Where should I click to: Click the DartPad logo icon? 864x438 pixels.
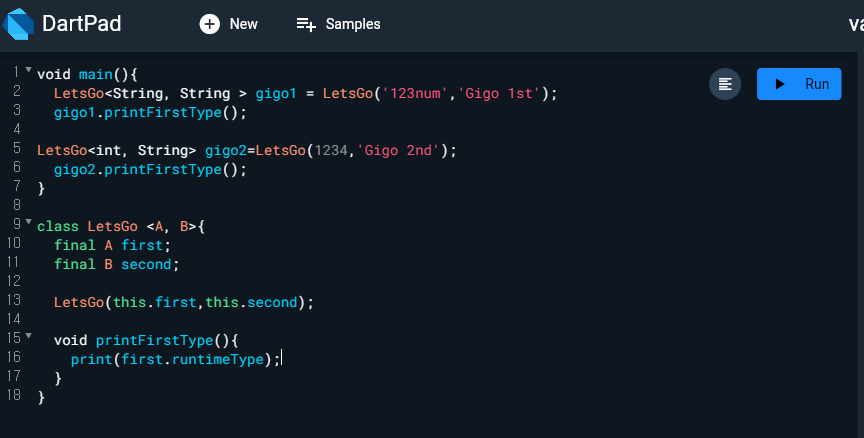(18, 24)
